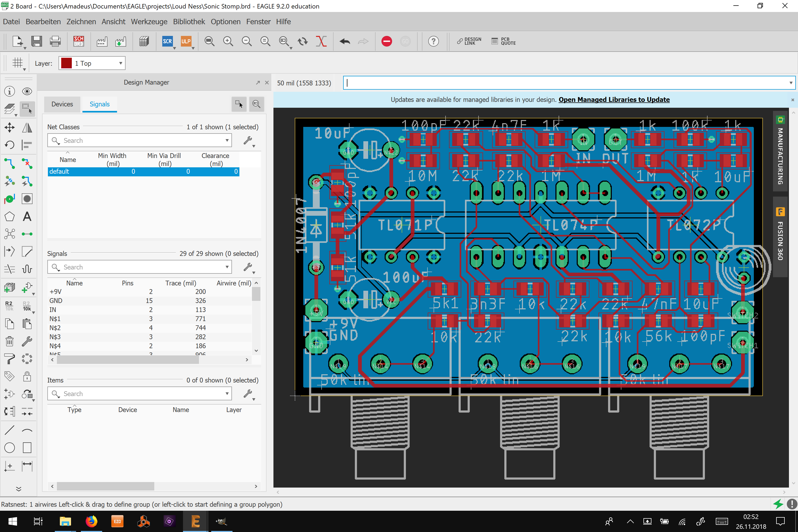This screenshot has height=532, width=798.
Task: Click the Zoom in icon
Action: 228,41
